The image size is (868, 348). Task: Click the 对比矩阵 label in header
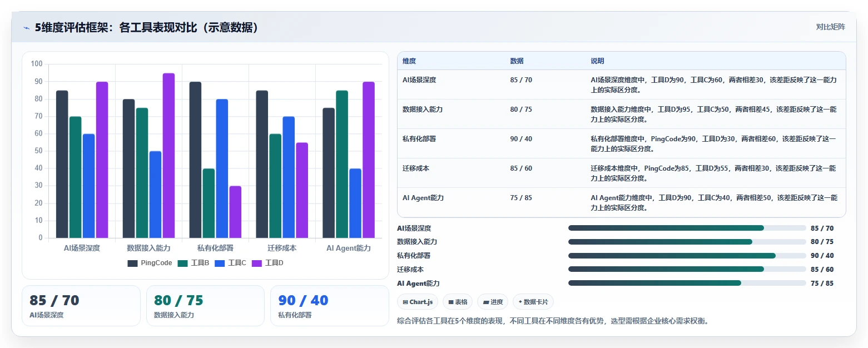830,27
